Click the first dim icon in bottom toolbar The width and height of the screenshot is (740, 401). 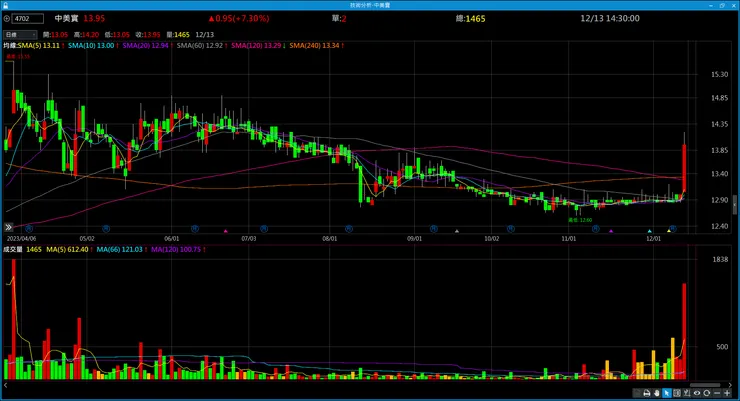point(637,393)
